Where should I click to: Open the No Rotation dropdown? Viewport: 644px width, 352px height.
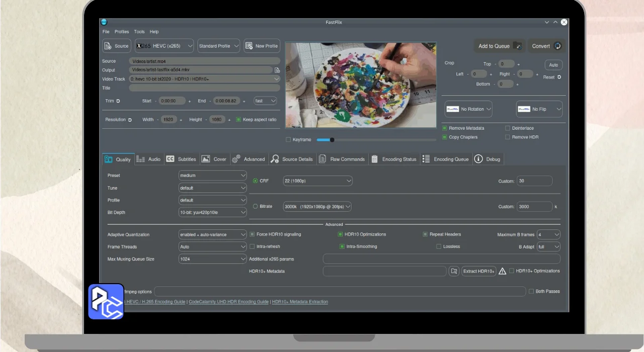(468, 109)
